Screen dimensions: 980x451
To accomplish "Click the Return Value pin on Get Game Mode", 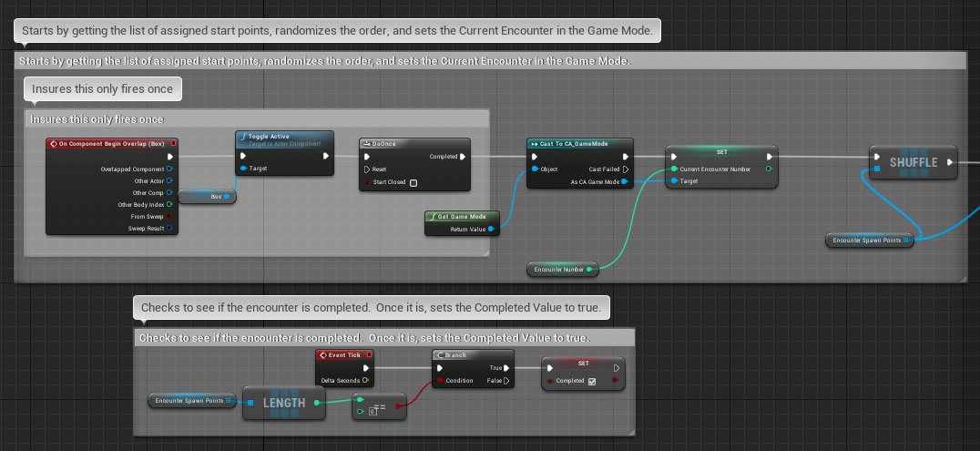I will click(x=492, y=229).
